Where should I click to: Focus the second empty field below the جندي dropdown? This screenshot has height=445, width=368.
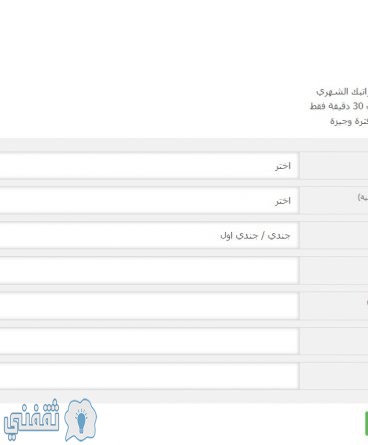149,306
